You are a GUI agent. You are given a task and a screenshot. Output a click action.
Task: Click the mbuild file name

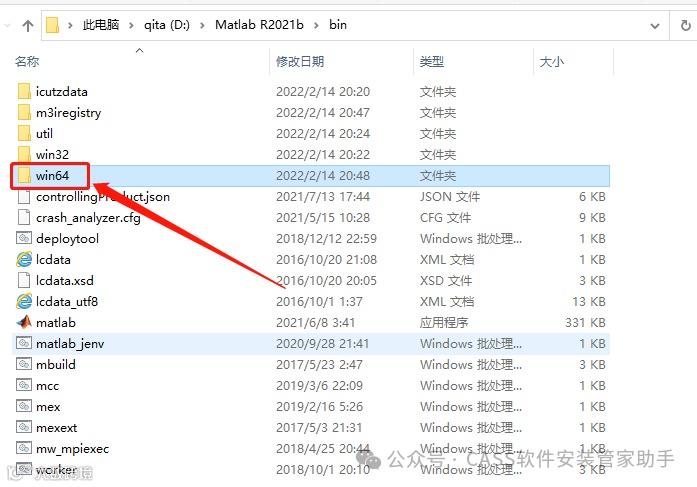pyautogui.click(x=56, y=364)
